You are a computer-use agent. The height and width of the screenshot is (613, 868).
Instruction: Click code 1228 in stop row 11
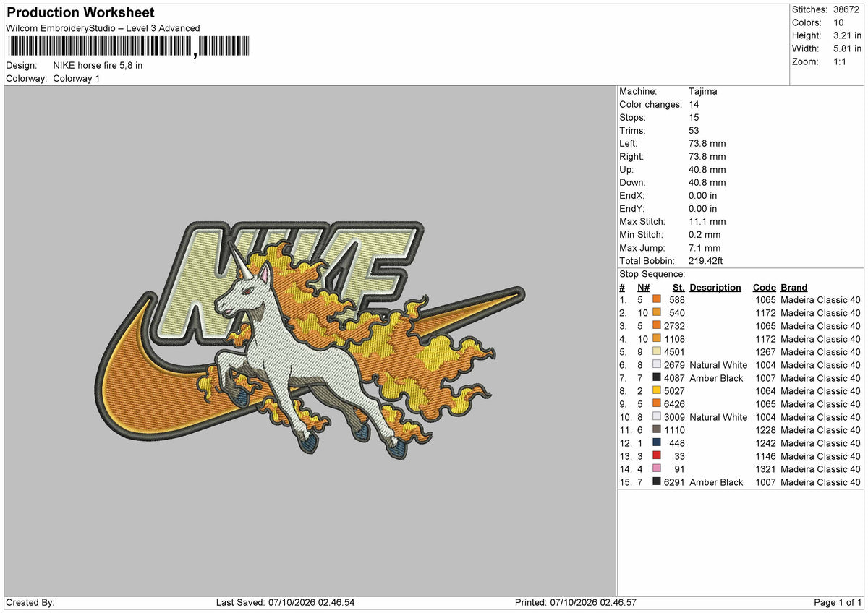coord(765,430)
